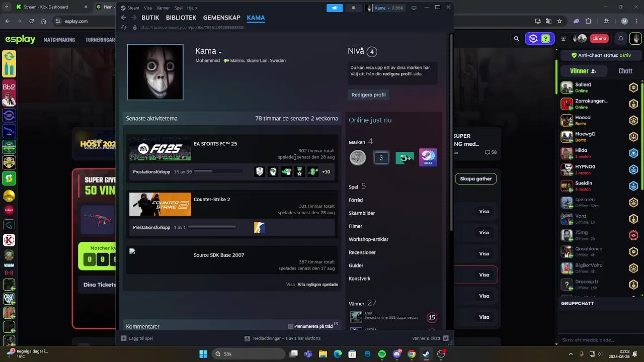Open Spotify from the taskbar

tap(382, 354)
